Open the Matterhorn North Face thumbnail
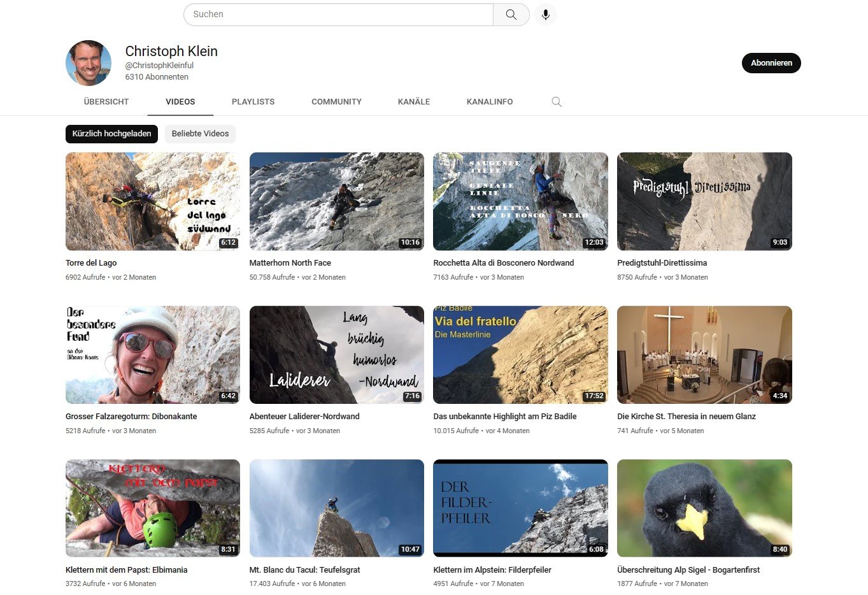The width and height of the screenshot is (868, 595). [336, 201]
